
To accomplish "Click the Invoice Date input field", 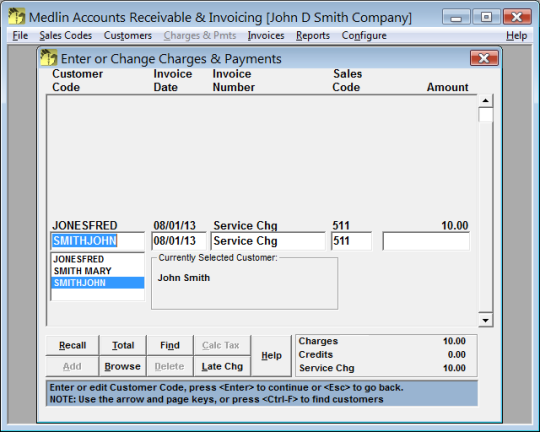I will (178, 241).
